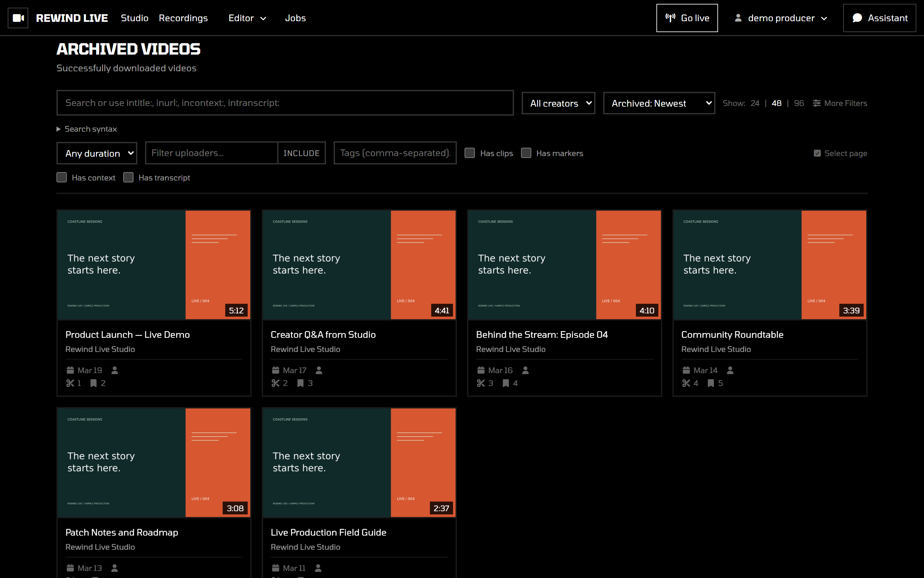Click the scissors icon on Community Roundtable card
Image resolution: width=924 pixels, height=578 pixels.
(686, 383)
